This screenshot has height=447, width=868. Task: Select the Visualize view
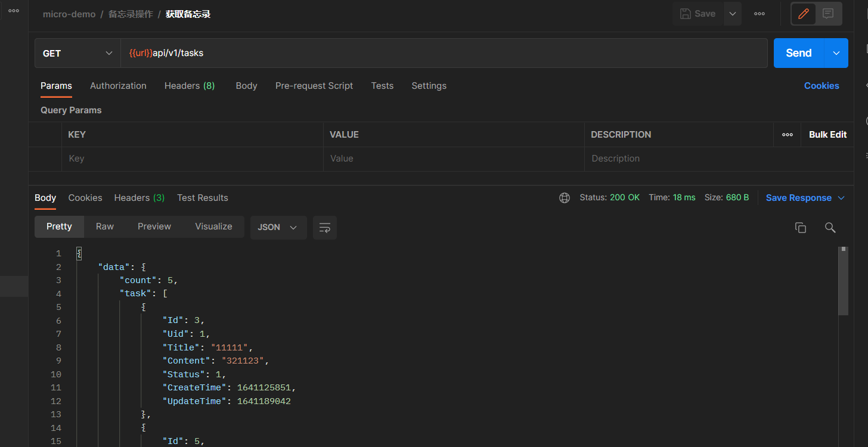[x=213, y=226]
